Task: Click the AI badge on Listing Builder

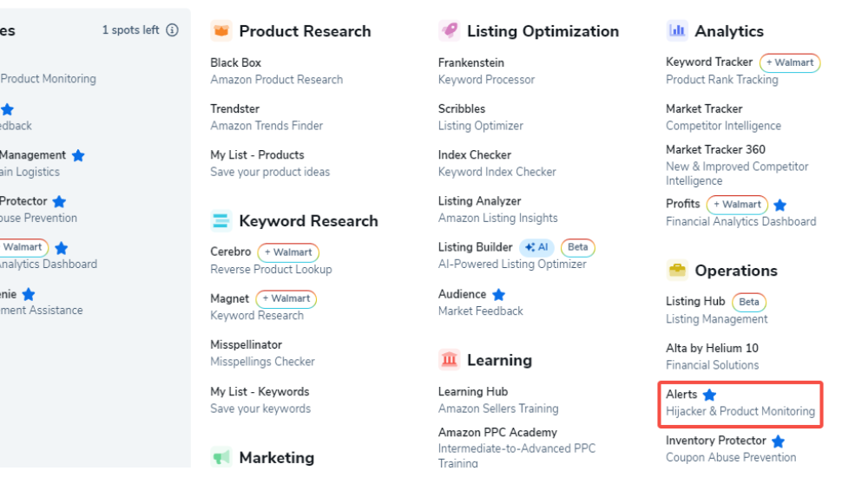Action: click(x=537, y=247)
